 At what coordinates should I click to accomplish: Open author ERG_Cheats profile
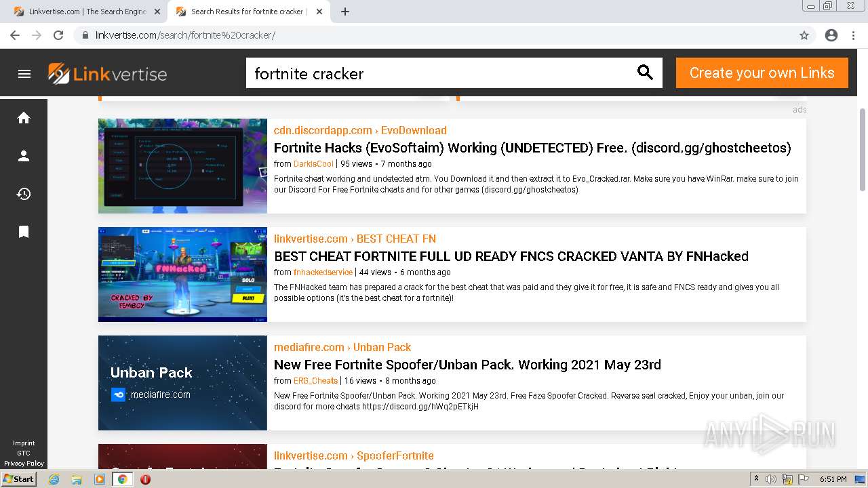315,381
